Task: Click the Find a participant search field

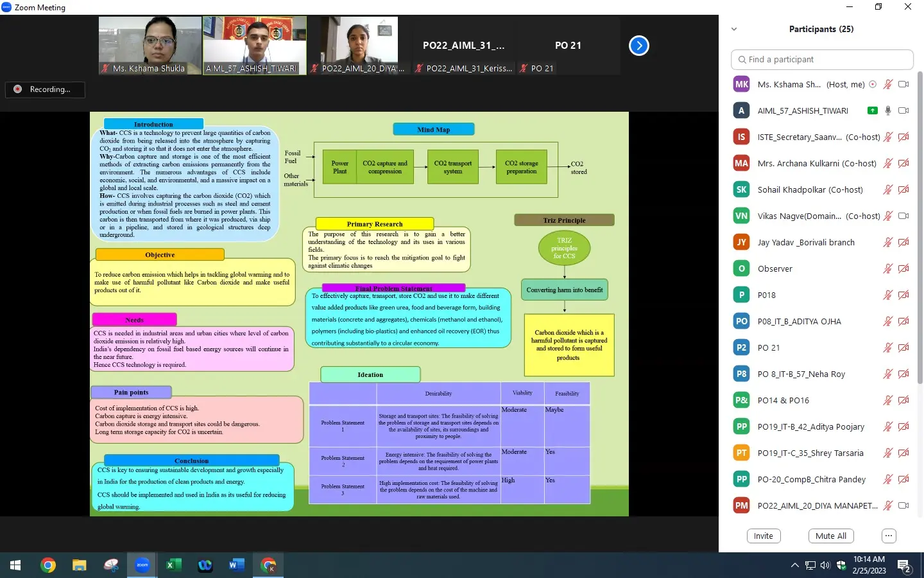Action: pyautogui.click(x=821, y=59)
